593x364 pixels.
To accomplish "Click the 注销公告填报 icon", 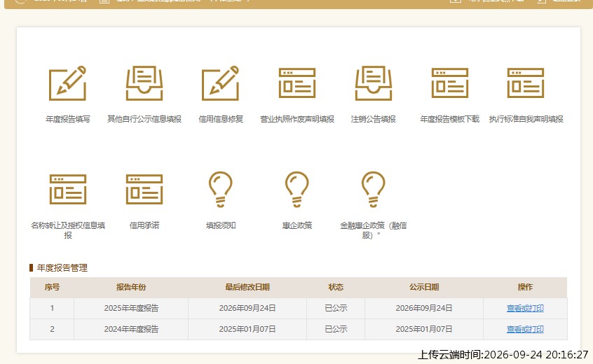I will click(374, 83).
